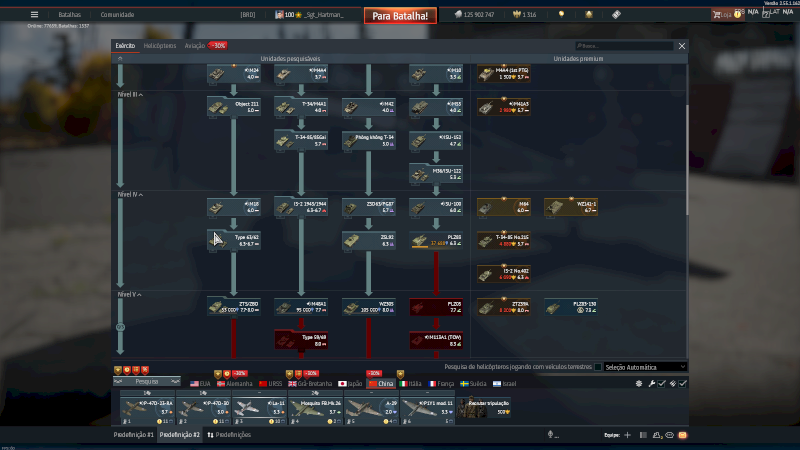Select the URSS nation tab

[270, 384]
